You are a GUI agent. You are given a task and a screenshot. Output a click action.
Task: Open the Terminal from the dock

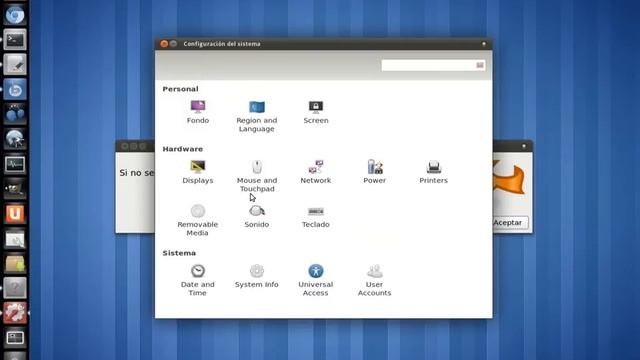(x=15, y=40)
